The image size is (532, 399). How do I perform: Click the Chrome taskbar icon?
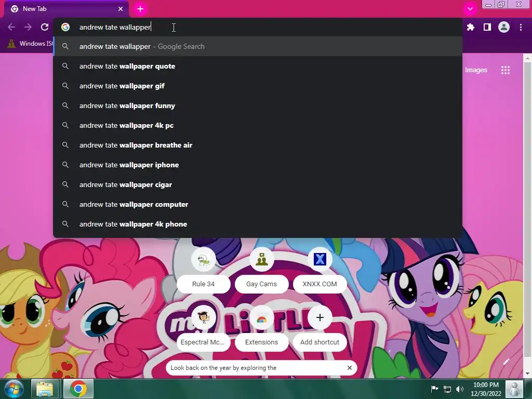pyautogui.click(x=78, y=389)
